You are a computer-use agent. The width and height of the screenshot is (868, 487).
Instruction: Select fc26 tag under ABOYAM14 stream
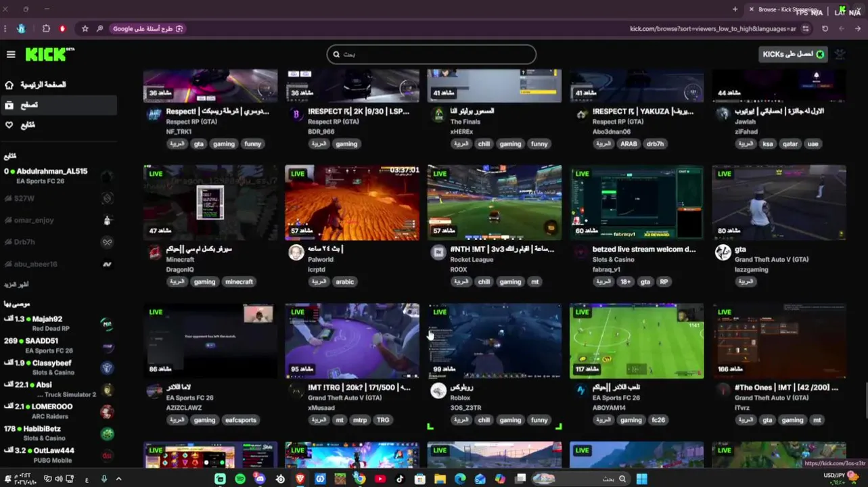[x=658, y=420]
